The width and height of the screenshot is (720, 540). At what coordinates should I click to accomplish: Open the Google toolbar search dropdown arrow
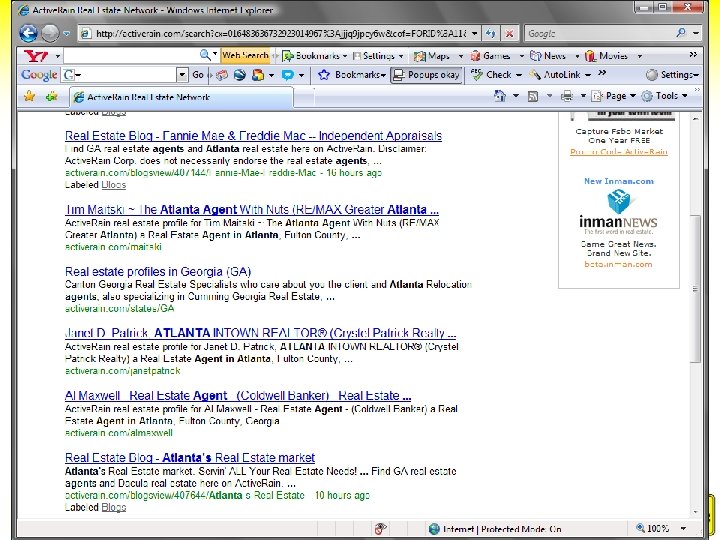pyautogui.click(x=182, y=74)
